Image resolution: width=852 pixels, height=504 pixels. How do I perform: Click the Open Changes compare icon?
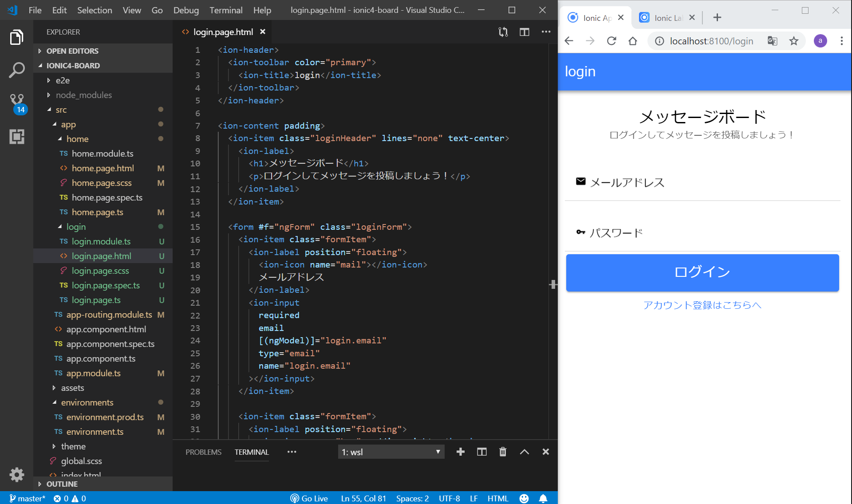coord(503,32)
